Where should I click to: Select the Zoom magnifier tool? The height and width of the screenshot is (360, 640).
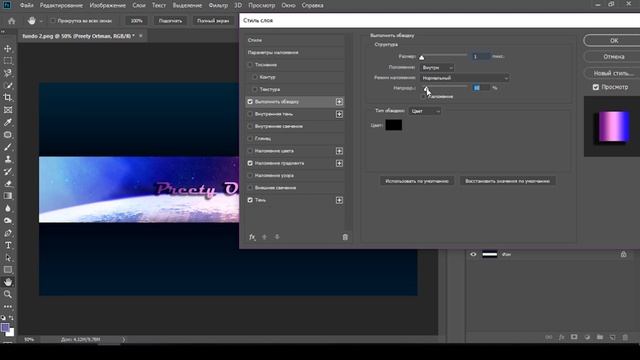point(8,294)
